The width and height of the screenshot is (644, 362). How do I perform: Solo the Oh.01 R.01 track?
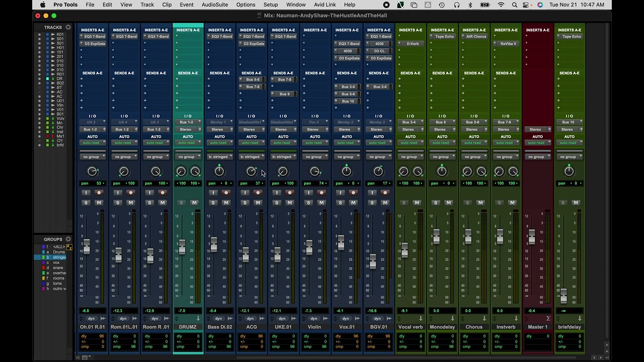(x=86, y=203)
